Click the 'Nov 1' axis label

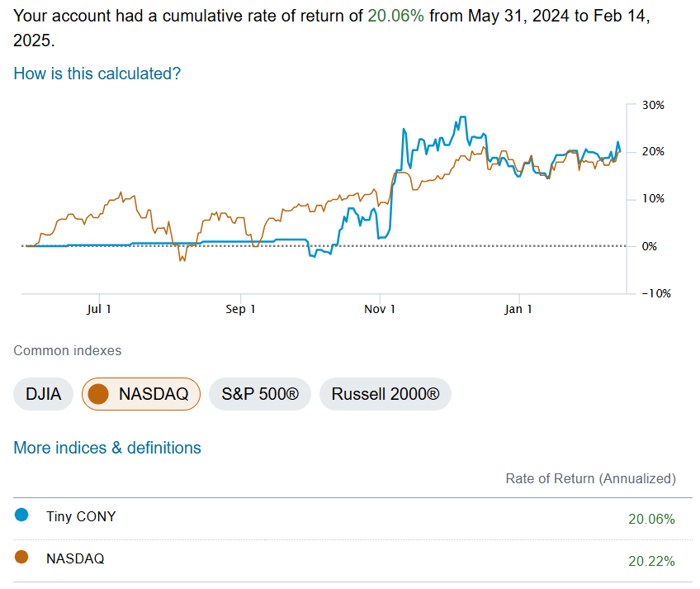pos(380,309)
